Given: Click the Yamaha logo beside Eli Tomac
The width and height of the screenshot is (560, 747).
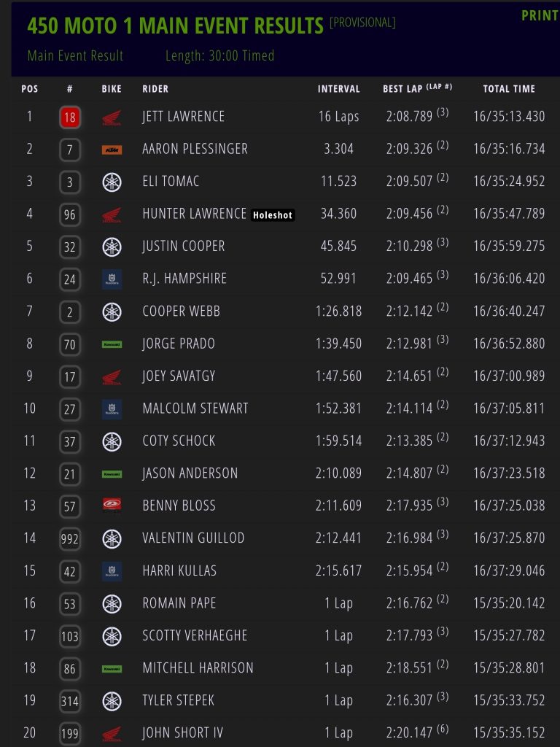Looking at the screenshot, I should click(x=112, y=182).
